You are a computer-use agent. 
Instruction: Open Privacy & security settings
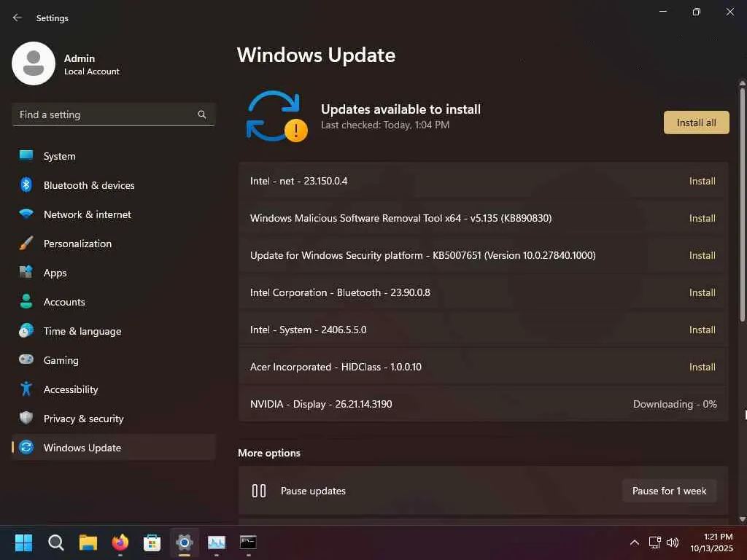coord(113,418)
